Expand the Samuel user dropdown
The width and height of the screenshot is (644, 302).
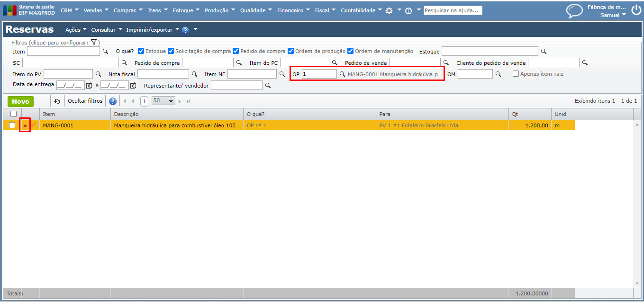pyautogui.click(x=613, y=15)
